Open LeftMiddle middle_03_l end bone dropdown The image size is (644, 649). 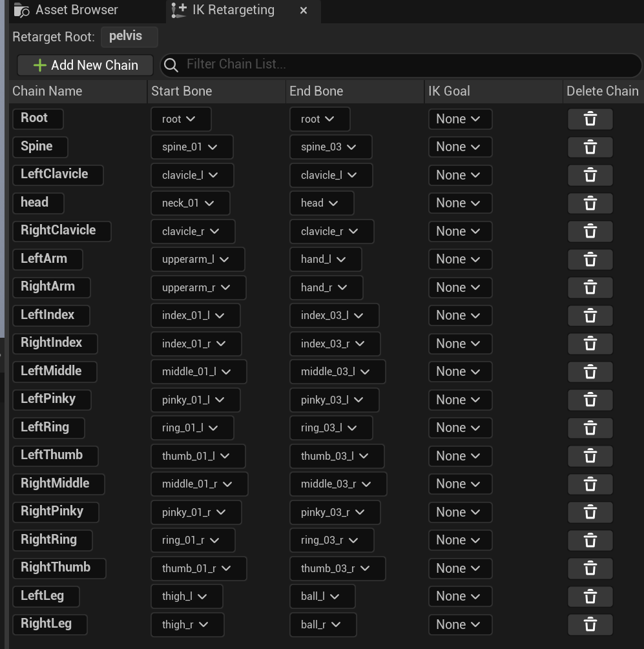pos(337,372)
